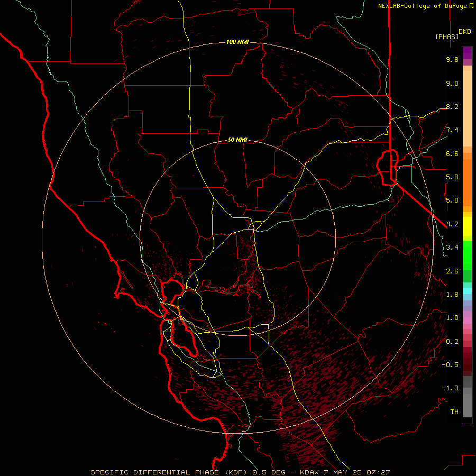Pick the cyan band in the color scale
Viewport: 476px width, 476px height.
467,291
